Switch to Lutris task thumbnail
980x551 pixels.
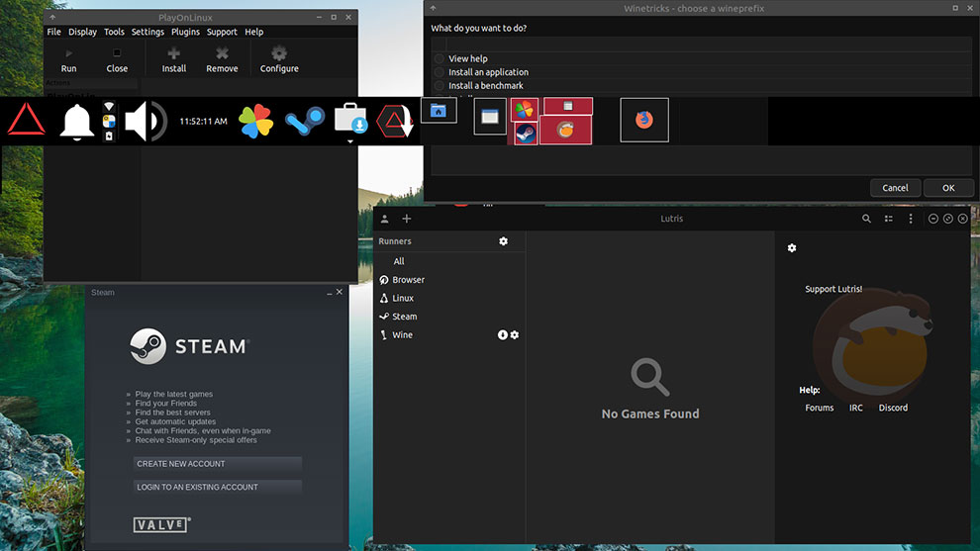(565, 130)
